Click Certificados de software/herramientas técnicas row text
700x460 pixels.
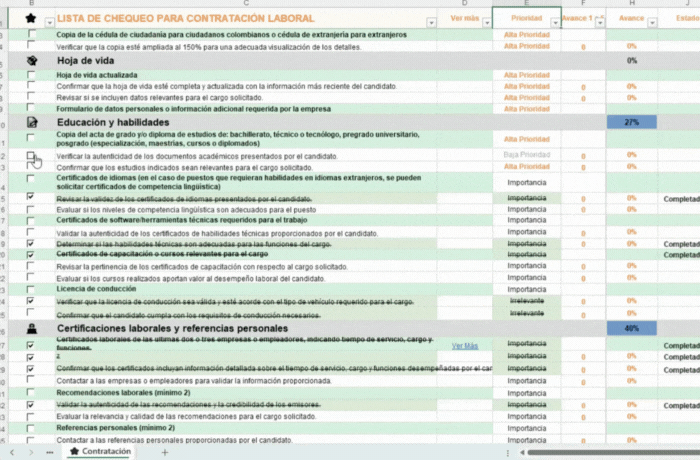coord(182,220)
